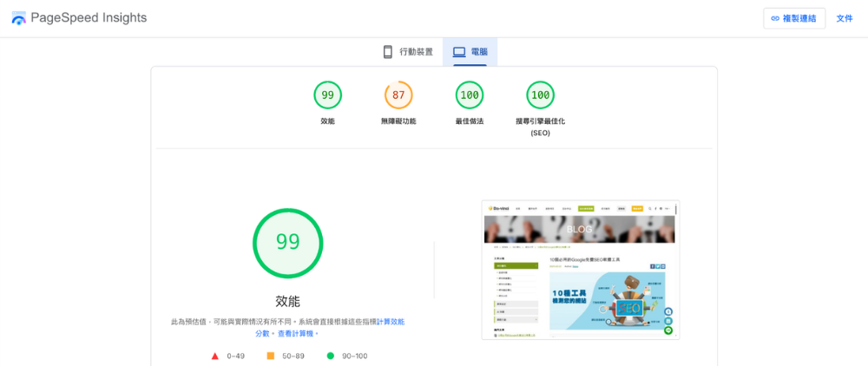This screenshot has width=868, height=366.
Task: Click the red triangle 0–49 legend icon
Action: [x=215, y=356]
